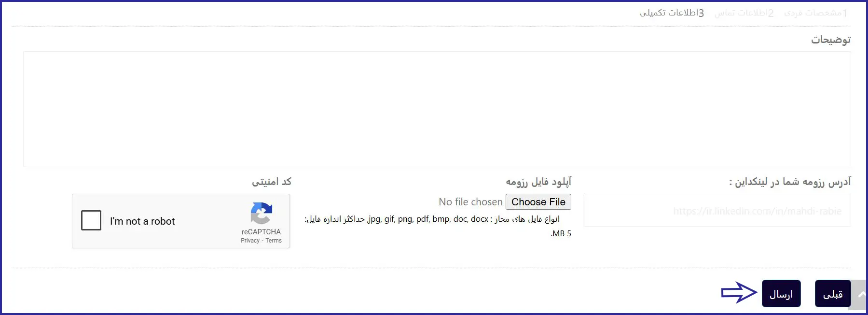
Task: Switch to step 2 اطلاعات تماس tab
Action: [x=744, y=13]
